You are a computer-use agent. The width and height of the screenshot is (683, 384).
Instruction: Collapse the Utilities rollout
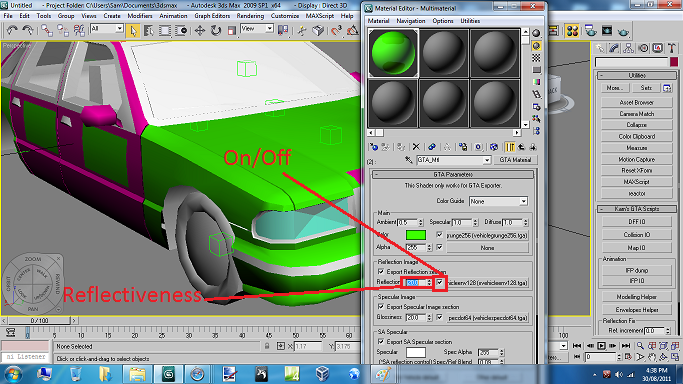click(637, 75)
